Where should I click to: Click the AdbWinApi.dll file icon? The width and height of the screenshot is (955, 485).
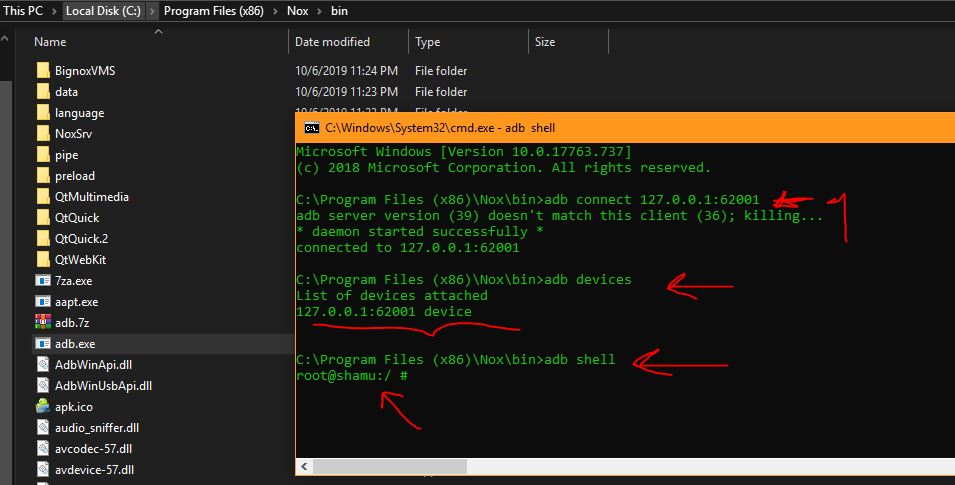click(x=43, y=364)
